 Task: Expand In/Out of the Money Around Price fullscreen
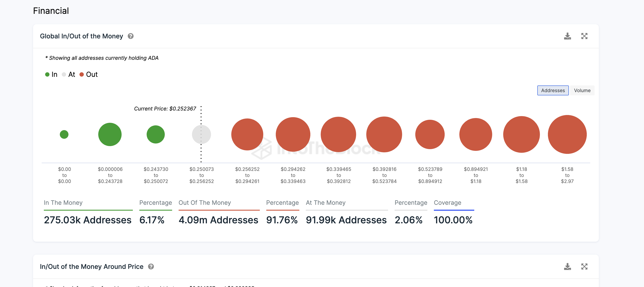pos(584,266)
